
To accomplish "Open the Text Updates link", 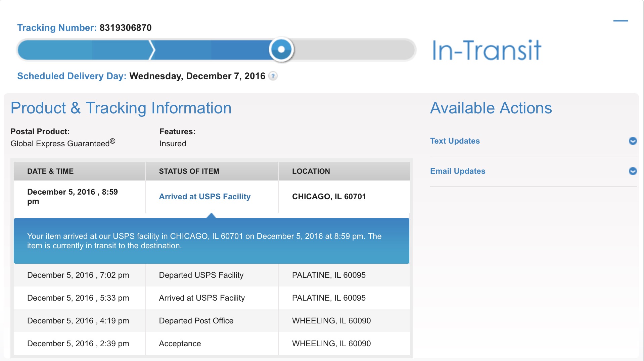I will pyautogui.click(x=455, y=141).
